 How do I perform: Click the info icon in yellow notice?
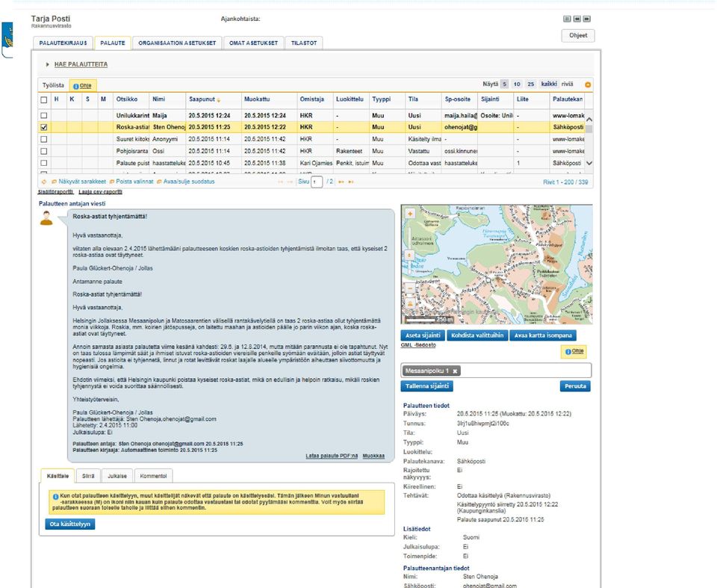click(56, 497)
